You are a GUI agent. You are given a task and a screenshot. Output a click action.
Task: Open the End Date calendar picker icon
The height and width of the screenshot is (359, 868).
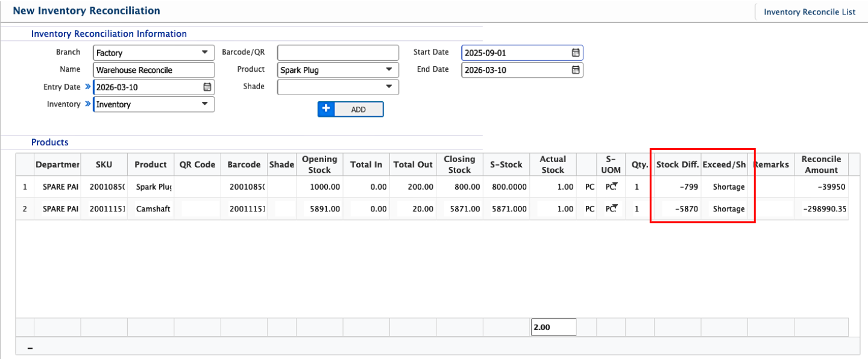[x=576, y=70]
